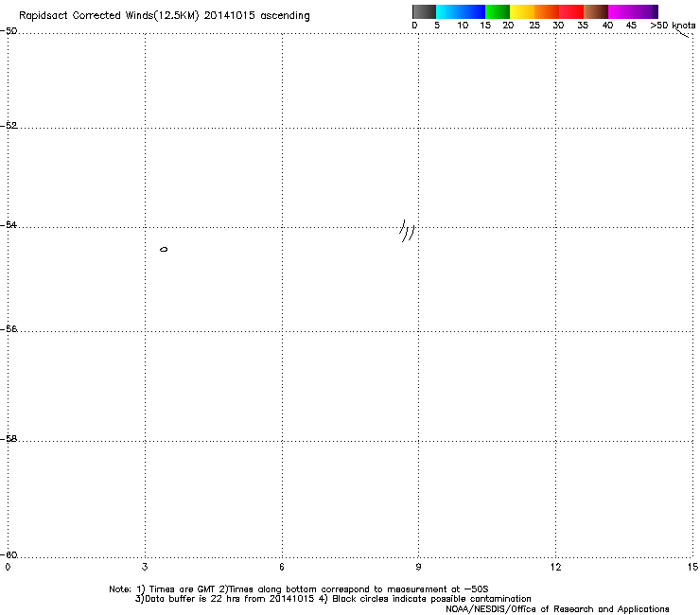Click 'Black circles indicate possible contamination' note
Screen dimensions: 700x615
pos(431,599)
